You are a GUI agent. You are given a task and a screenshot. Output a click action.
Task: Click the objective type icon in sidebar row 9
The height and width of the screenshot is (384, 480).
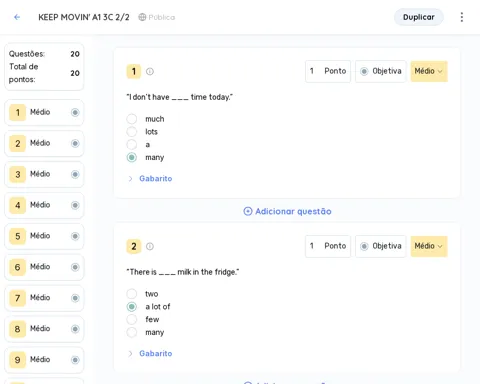[x=75, y=360]
